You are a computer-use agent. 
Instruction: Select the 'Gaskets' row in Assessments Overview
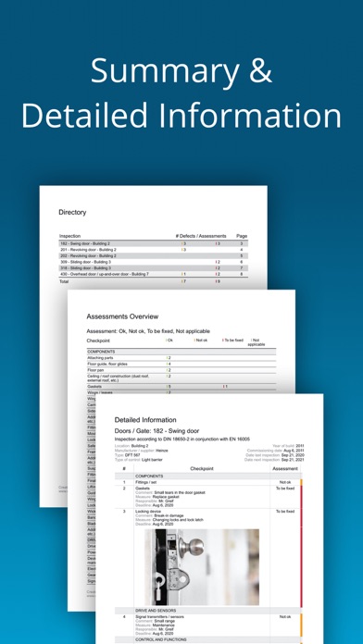pos(181,387)
